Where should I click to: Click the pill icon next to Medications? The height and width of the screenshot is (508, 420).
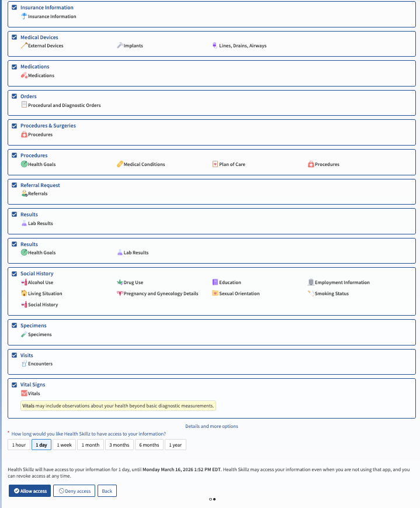tap(24, 75)
